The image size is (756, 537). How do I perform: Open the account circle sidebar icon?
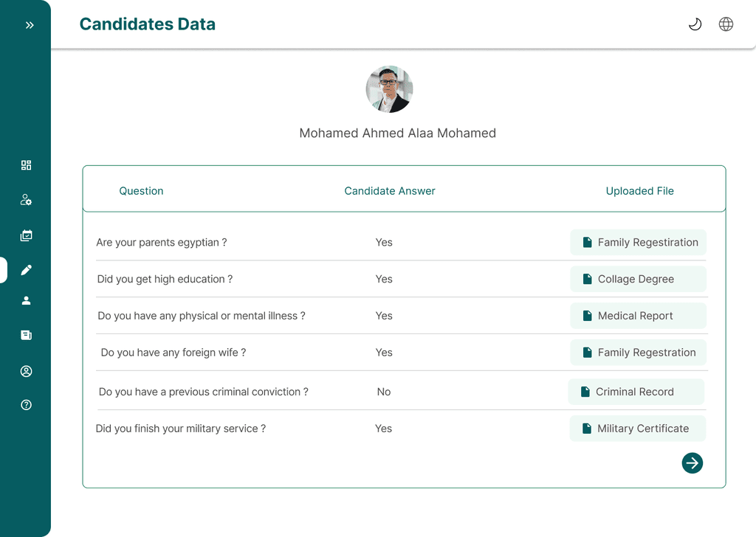(27, 371)
